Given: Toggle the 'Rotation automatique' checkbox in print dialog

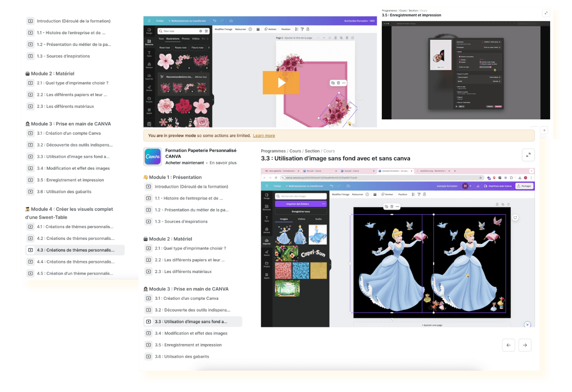Looking at the screenshot, I should [x=460, y=57].
